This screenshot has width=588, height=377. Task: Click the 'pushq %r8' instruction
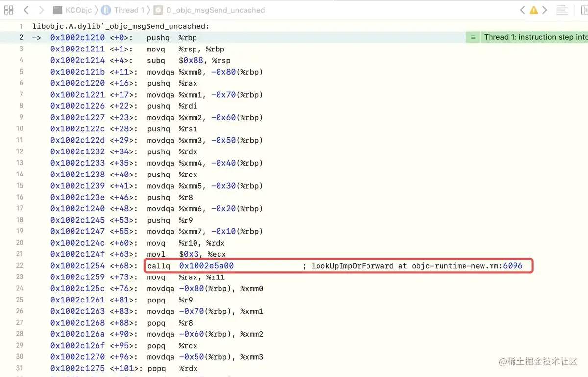(170, 198)
